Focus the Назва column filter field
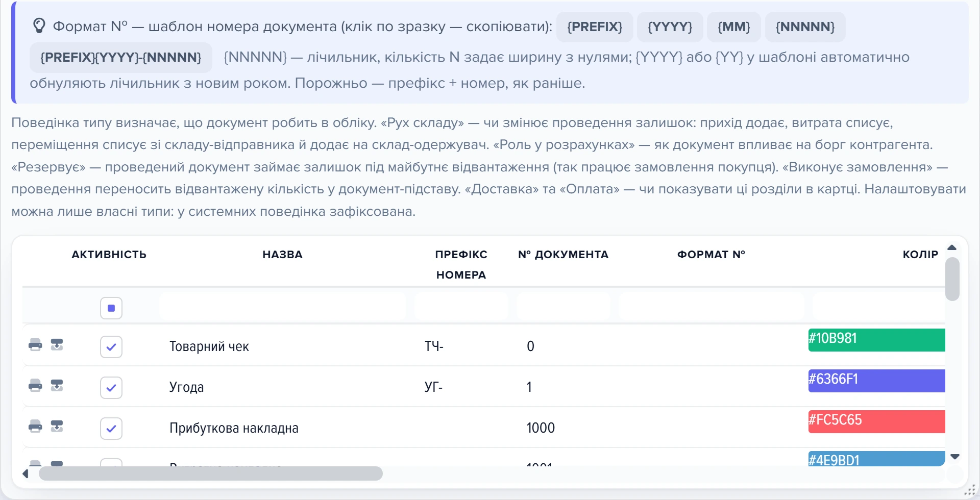The height and width of the screenshot is (500, 980). click(283, 307)
